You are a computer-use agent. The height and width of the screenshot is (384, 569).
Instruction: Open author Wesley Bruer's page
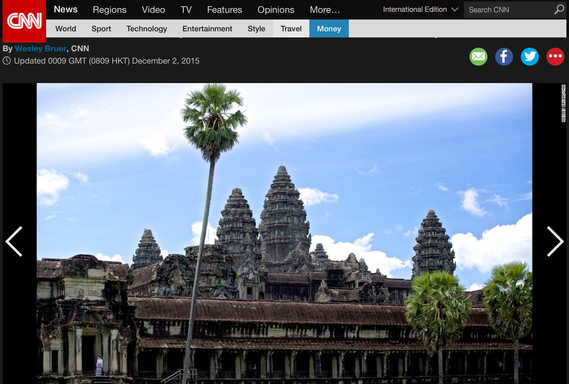pos(40,49)
